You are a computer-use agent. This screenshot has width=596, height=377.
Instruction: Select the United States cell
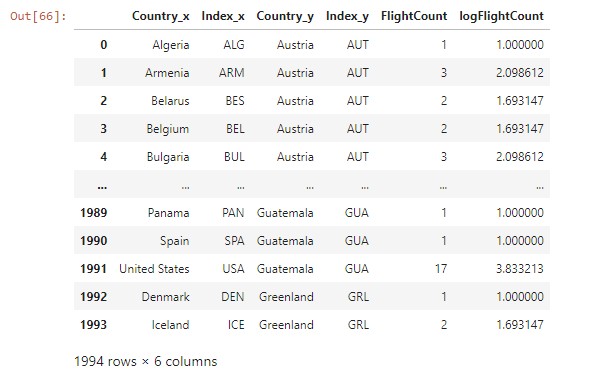pos(154,269)
